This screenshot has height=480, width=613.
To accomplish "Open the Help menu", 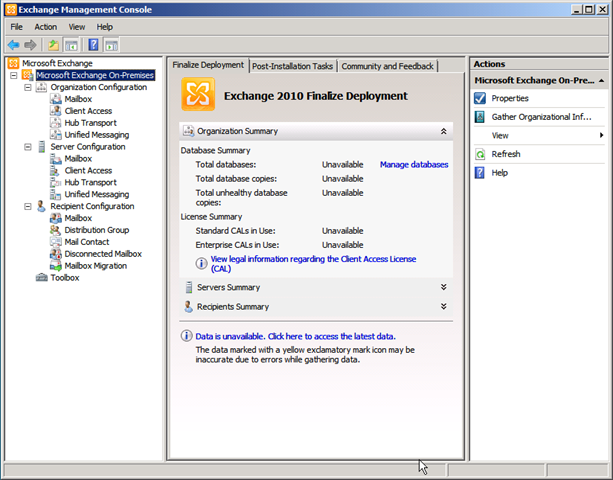I will tap(105, 27).
